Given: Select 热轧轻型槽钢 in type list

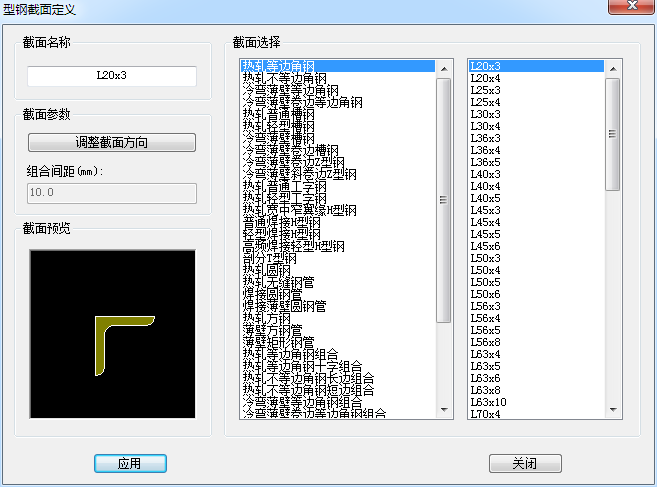Looking at the screenshot, I should (338, 126).
